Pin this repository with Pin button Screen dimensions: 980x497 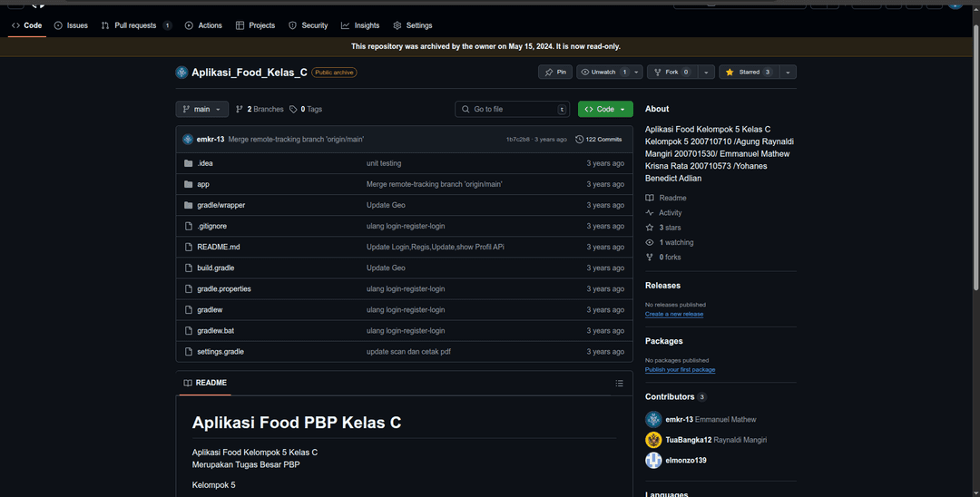click(x=555, y=72)
